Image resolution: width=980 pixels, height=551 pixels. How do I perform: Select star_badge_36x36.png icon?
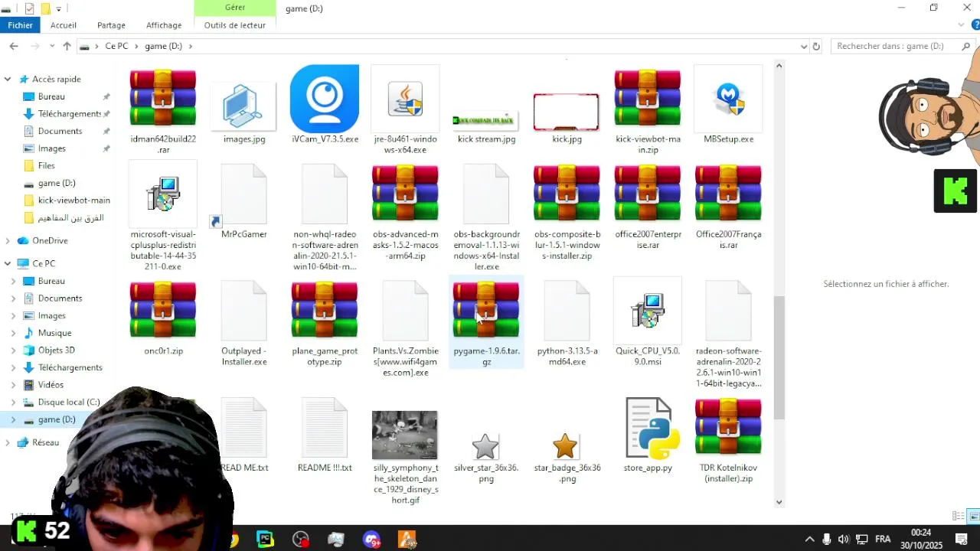click(565, 446)
